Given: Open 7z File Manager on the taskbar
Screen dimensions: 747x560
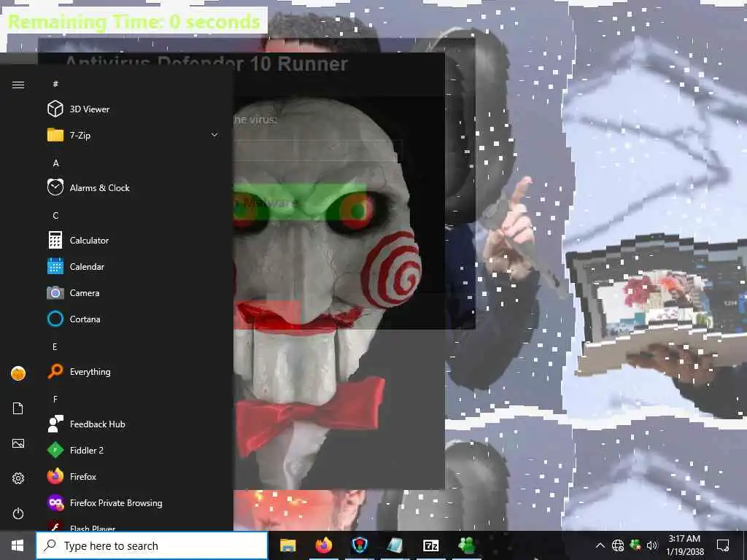Looking at the screenshot, I should [x=430, y=545].
